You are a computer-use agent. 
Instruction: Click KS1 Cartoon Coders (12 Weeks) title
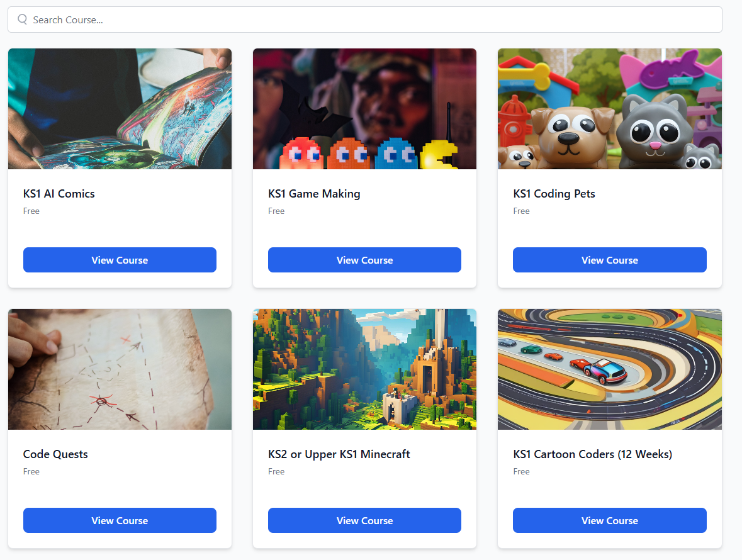[x=592, y=454]
